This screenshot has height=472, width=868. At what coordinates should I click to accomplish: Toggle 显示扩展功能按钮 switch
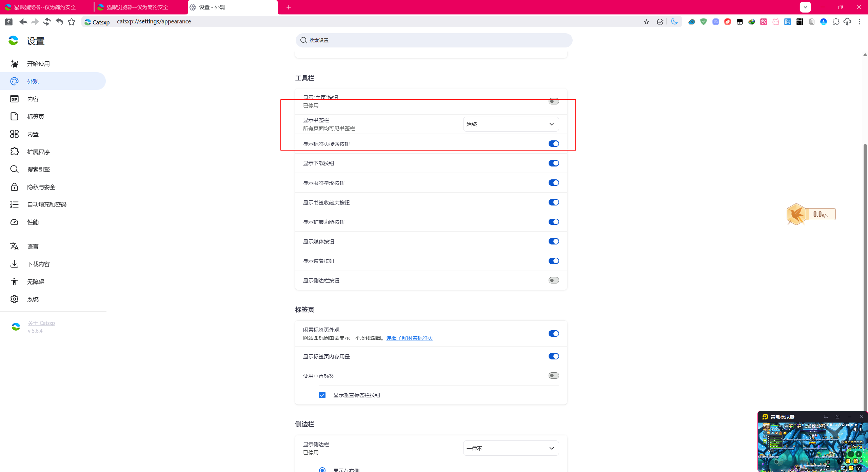(553, 222)
